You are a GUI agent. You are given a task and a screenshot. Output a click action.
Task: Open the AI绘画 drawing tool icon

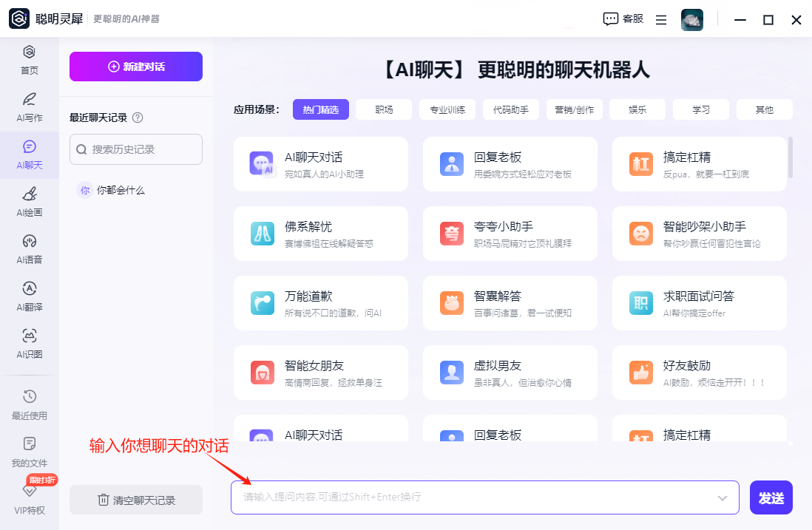click(29, 200)
